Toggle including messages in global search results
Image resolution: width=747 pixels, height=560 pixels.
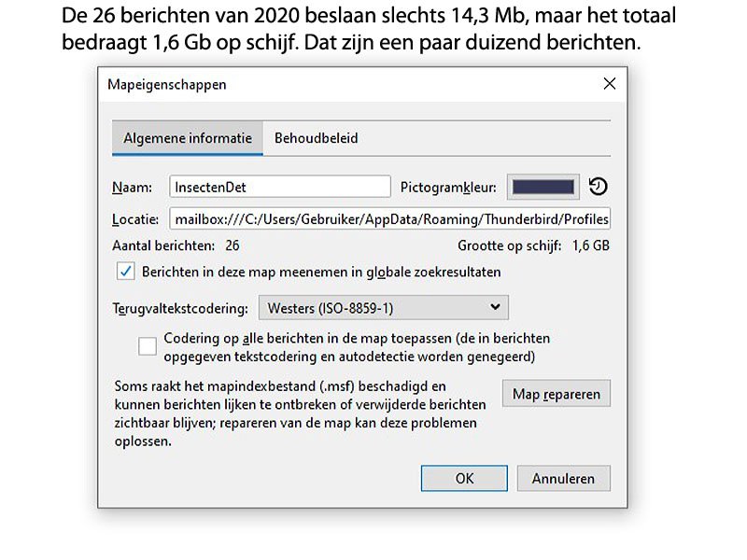click(x=126, y=272)
